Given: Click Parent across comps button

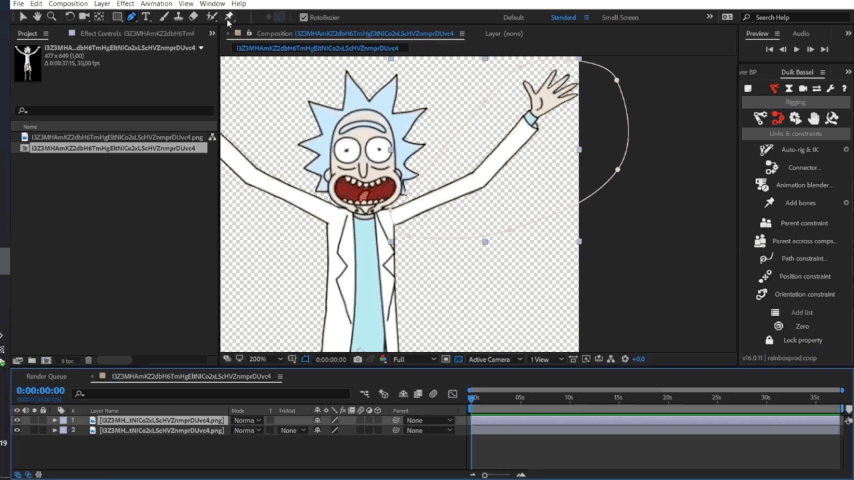Looking at the screenshot, I should click(x=804, y=241).
